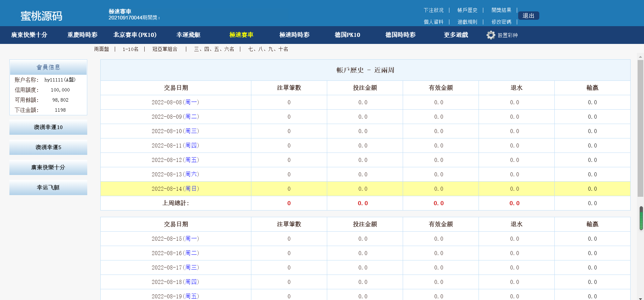This screenshot has width=644, height=300.
Task: Open the 帳戶歷史 link in header
Action: [x=467, y=10]
